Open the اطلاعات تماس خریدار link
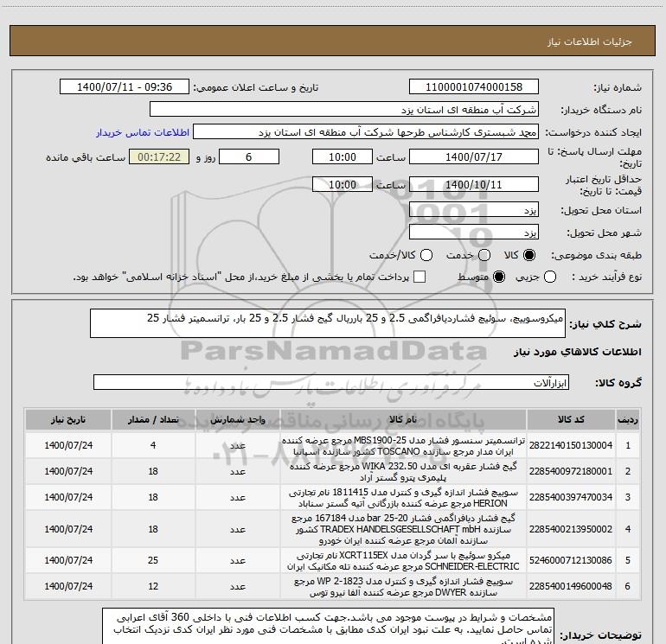Image resolution: width=666 pixels, height=644 pixels. [143, 132]
